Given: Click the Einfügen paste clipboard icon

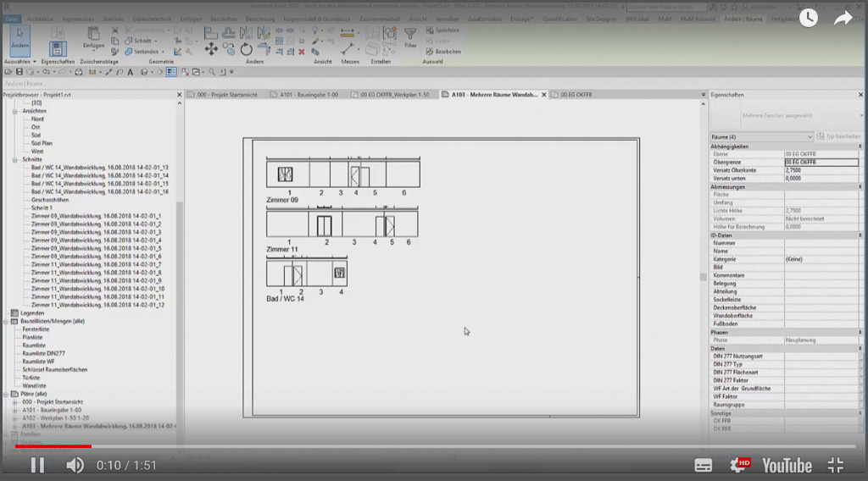Looking at the screenshot, I should (93, 34).
